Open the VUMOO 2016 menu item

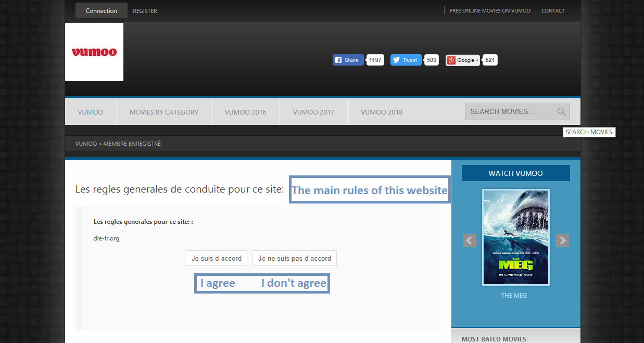[x=245, y=112]
